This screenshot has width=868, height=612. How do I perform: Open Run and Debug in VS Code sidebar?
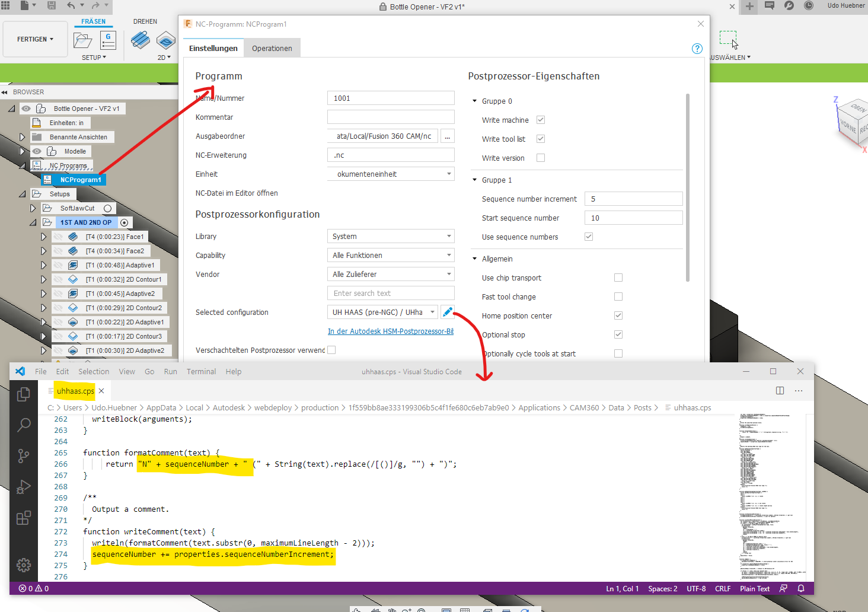click(24, 487)
